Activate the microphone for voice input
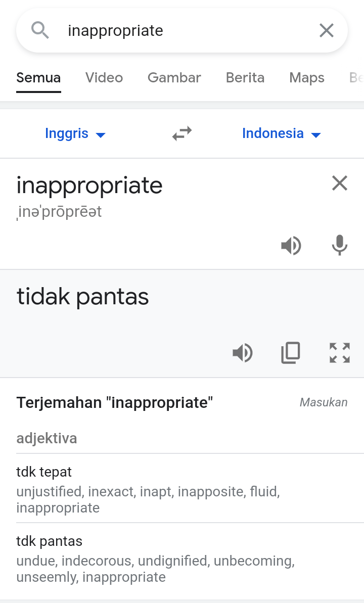364x603 pixels. pyautogui.click(x=339, y=245)
